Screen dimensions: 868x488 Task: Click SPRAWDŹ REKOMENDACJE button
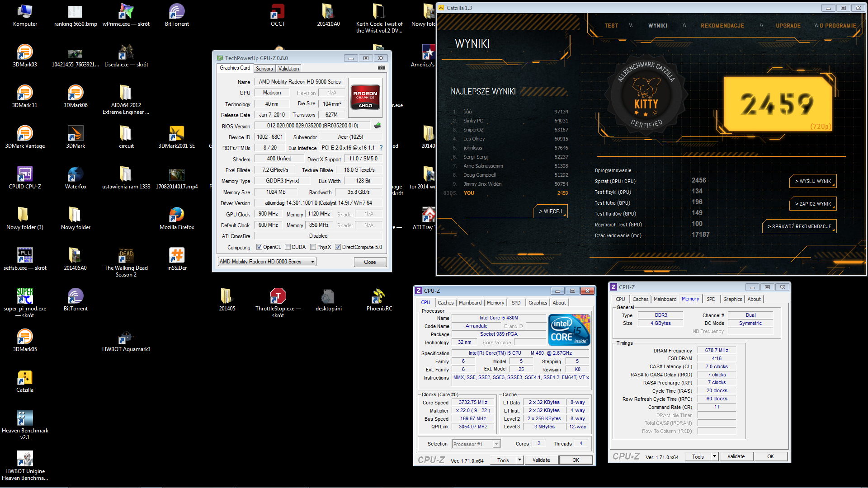point(799,226)
